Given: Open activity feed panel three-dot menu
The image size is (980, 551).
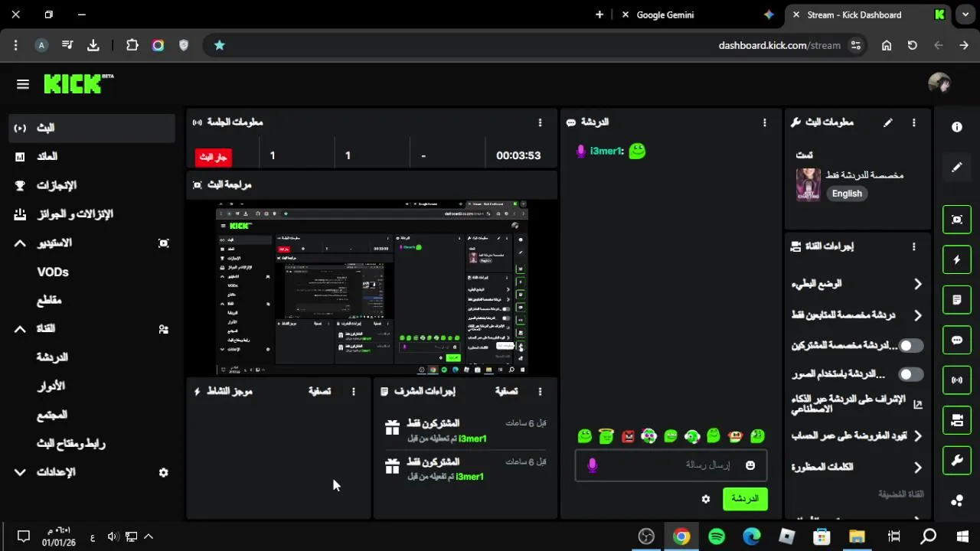Looking at the screenshot, I should coord(353,391).
